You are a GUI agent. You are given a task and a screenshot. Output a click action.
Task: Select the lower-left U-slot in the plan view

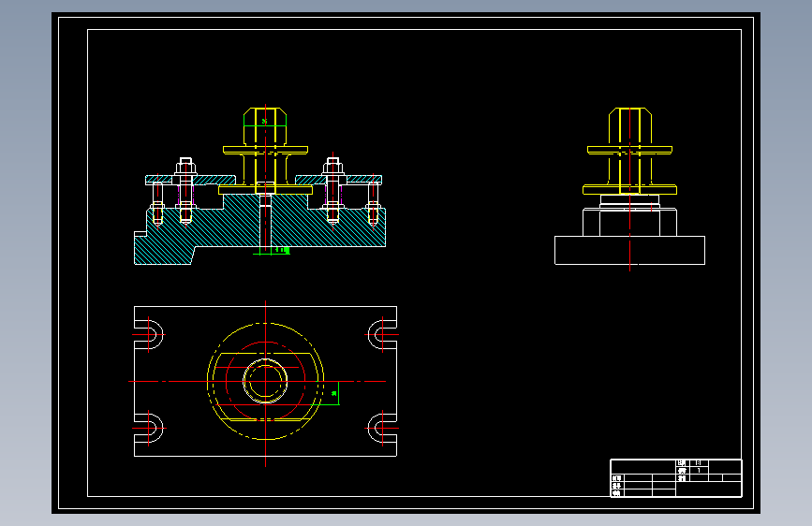[x=149, y=428]
